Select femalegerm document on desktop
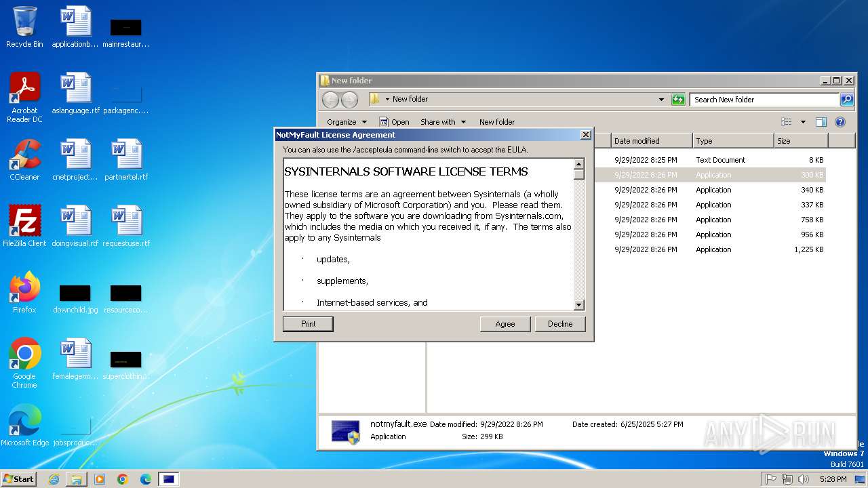This screenshot has width=868, height=488. [x=75, y=359]
